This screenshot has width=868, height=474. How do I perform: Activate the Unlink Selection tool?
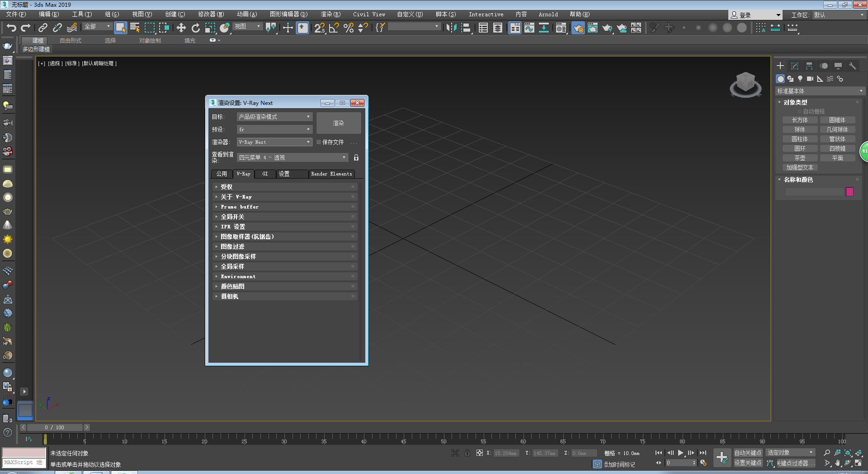coord(57,28)
